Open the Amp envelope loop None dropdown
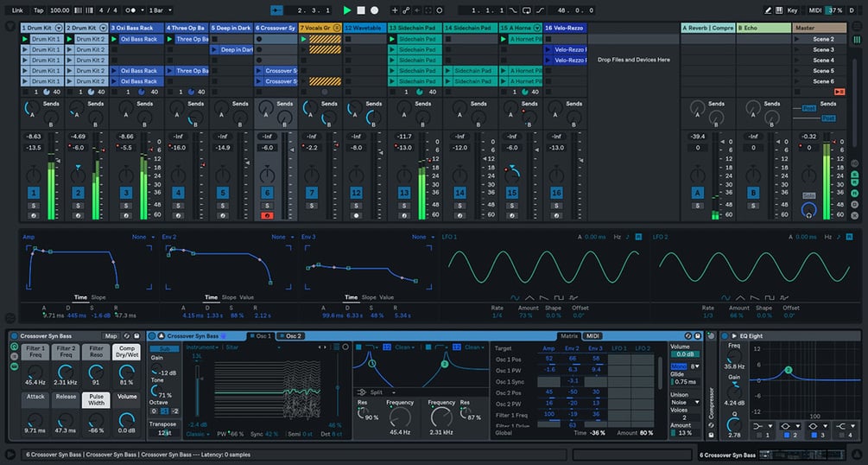This screenshot has height=465, width=868. pos(143,237)
